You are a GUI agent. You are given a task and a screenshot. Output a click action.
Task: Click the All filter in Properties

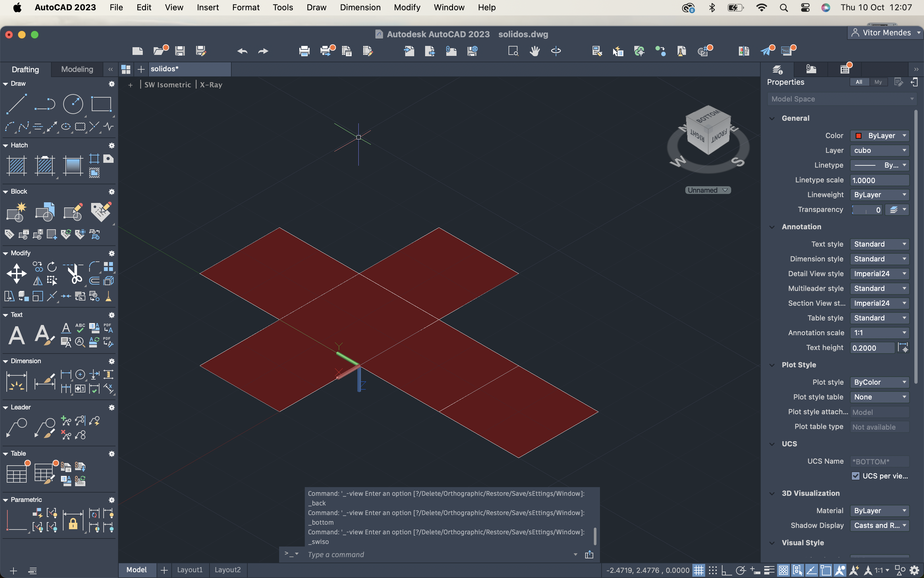tap(859, 82)
